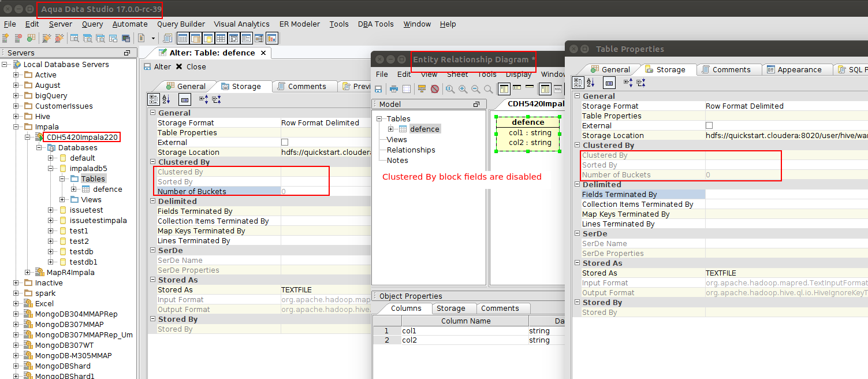Expand all icon in Table Properties window
Screen dimensions: 868x379
(x=628, y=83)
